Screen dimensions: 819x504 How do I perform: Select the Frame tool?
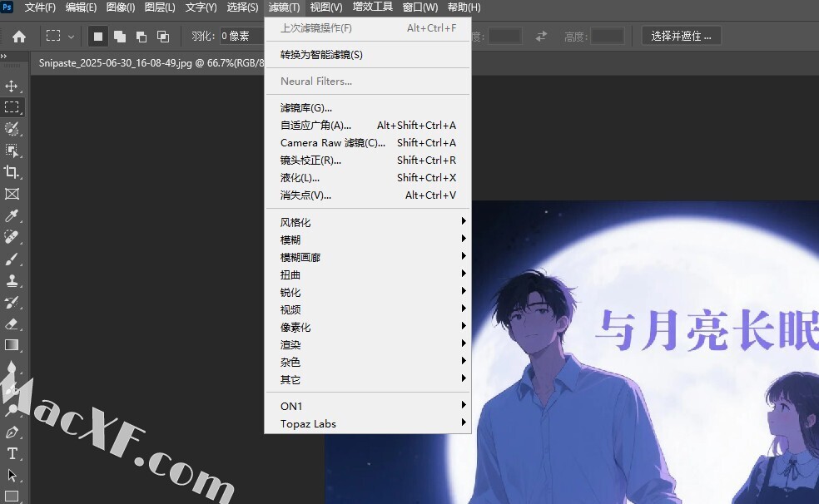coord(12,194)
